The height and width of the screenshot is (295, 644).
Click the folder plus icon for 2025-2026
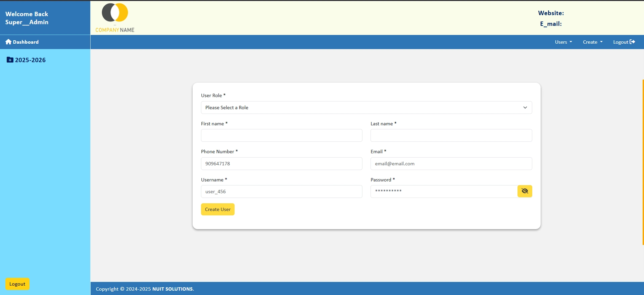point(10,60)
